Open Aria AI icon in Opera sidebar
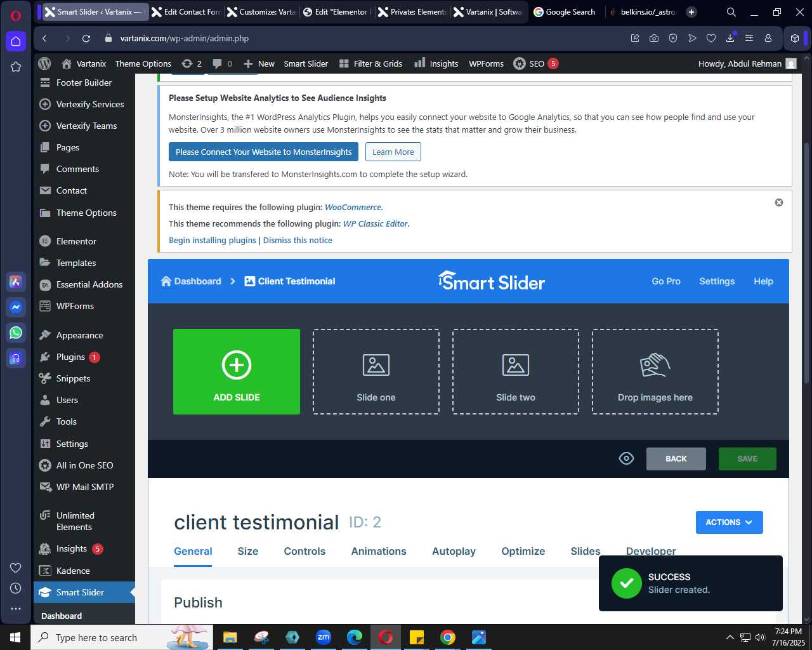 [x=16, y=282]
